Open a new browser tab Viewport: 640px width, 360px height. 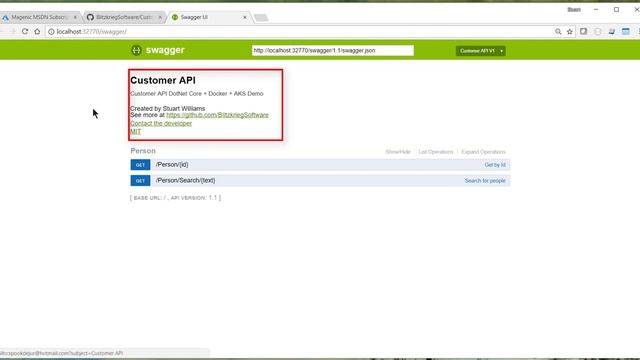point(261,18)
